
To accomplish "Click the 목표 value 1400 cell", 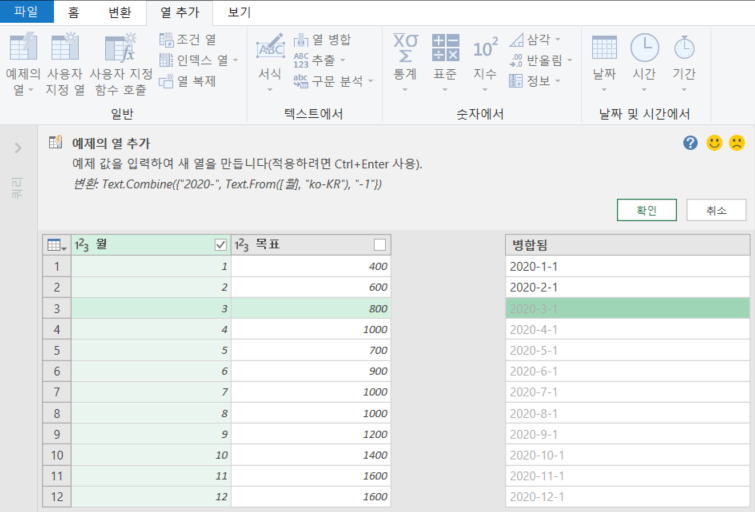I will [311, 455].
